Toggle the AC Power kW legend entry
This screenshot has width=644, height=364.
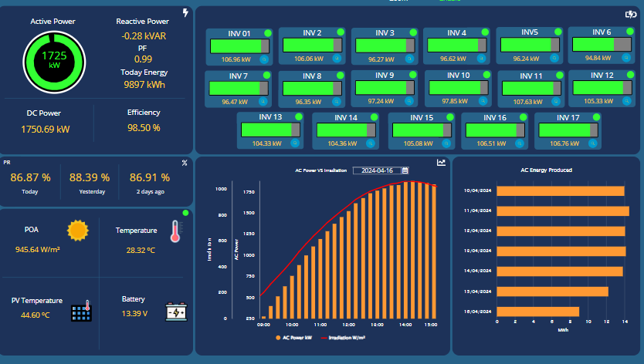pyautogui.click(x=292, y=338)
